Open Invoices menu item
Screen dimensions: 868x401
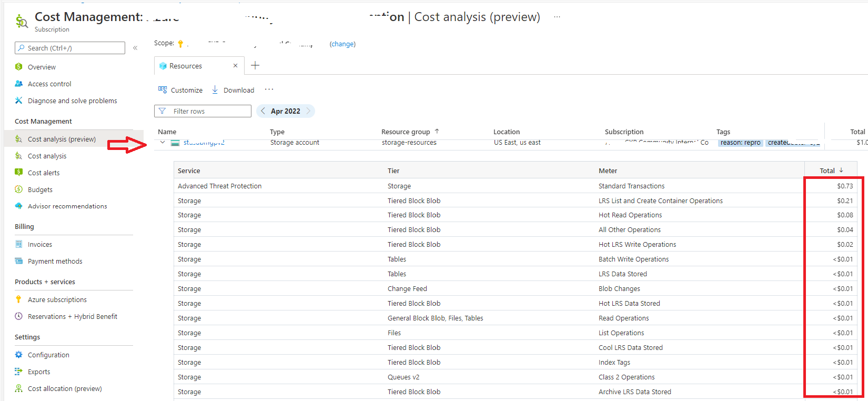click(40, 244)
